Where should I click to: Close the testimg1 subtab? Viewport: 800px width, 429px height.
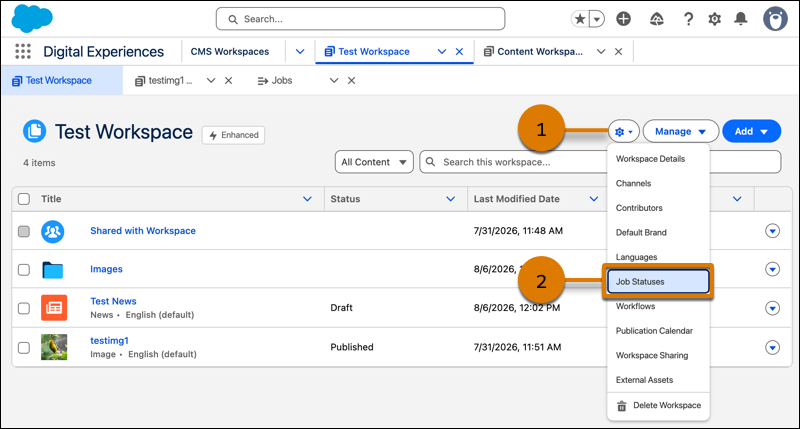pyautogui.click(x=229, y=81)
